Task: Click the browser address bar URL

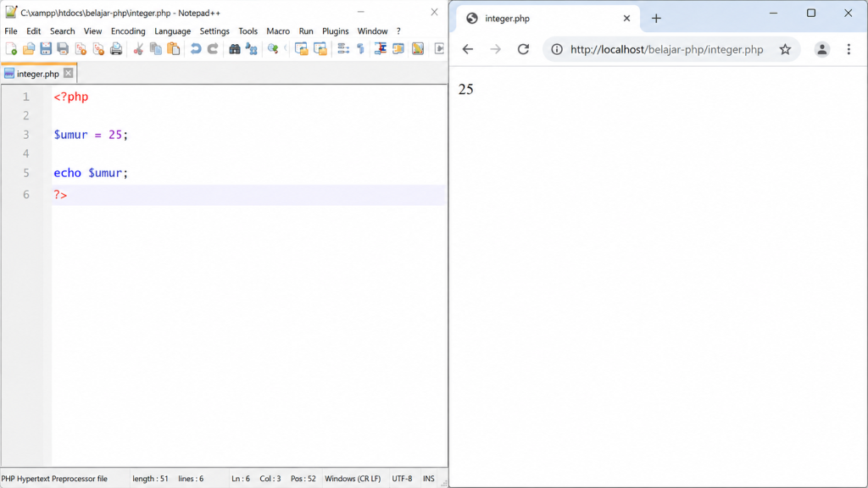Action: [666, 49]
